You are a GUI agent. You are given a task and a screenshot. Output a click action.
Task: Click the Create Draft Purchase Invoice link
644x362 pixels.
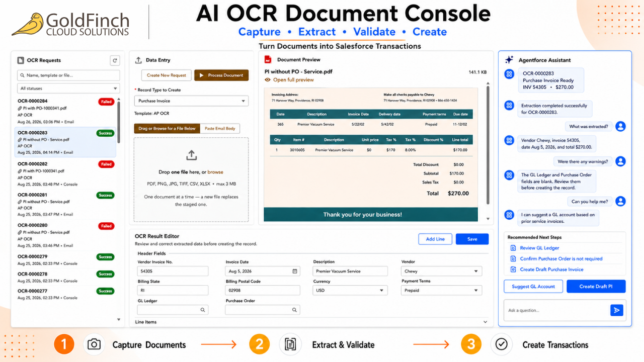tap(551, 269)
